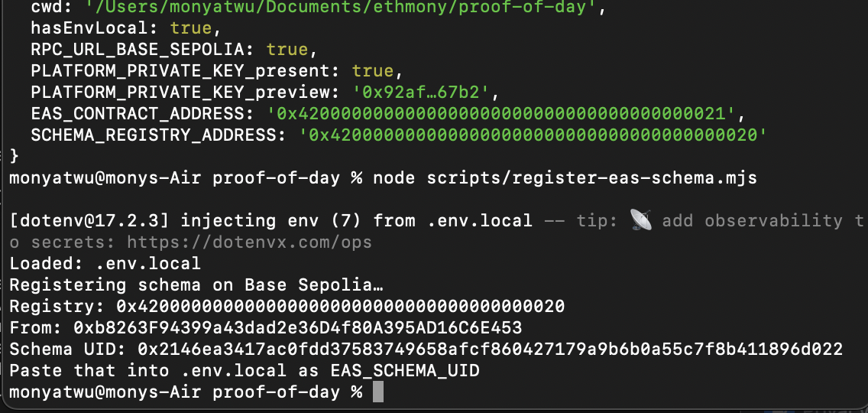Click the closing curly brace of the object
This screenshot has width=868, height=413.
[14, 157]
